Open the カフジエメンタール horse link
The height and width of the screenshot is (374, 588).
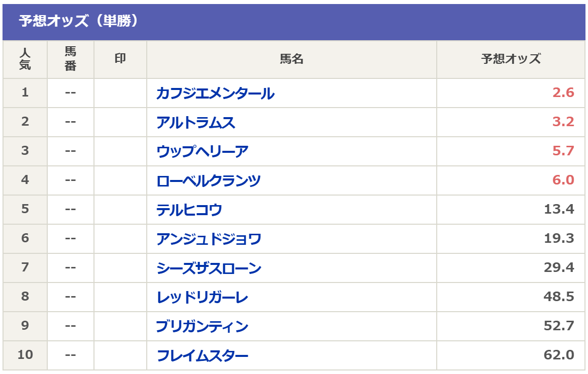[x=215, y=93]
